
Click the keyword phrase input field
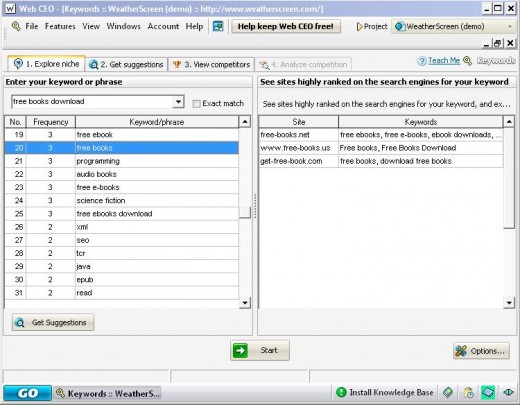(x=92, y=102)
